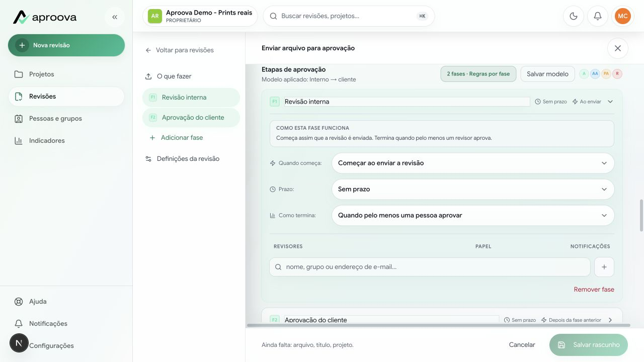Click Cancelar button
Viewport: 644px width, 362px height.
click(x=522, y=345)
